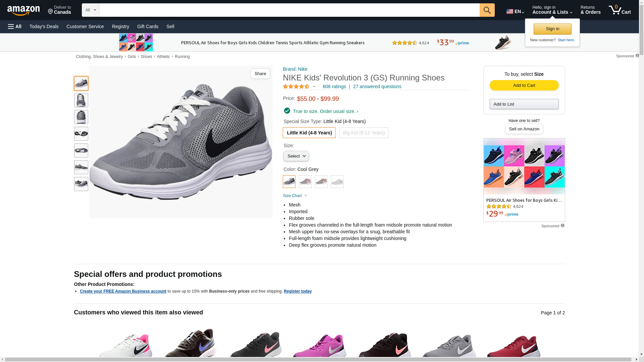Open the search category All dropdown
This screenshot has height=362, width=644.
click(x=91, y=10)
